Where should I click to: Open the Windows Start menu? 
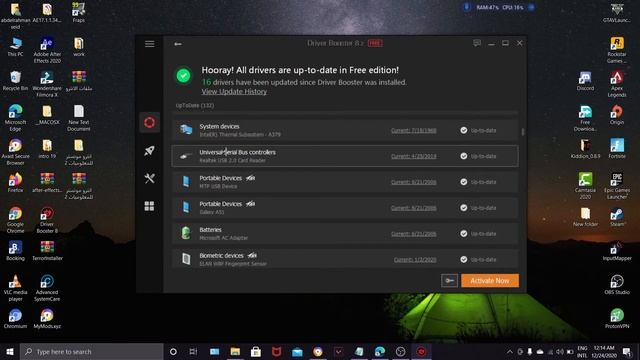pos(10,351)
